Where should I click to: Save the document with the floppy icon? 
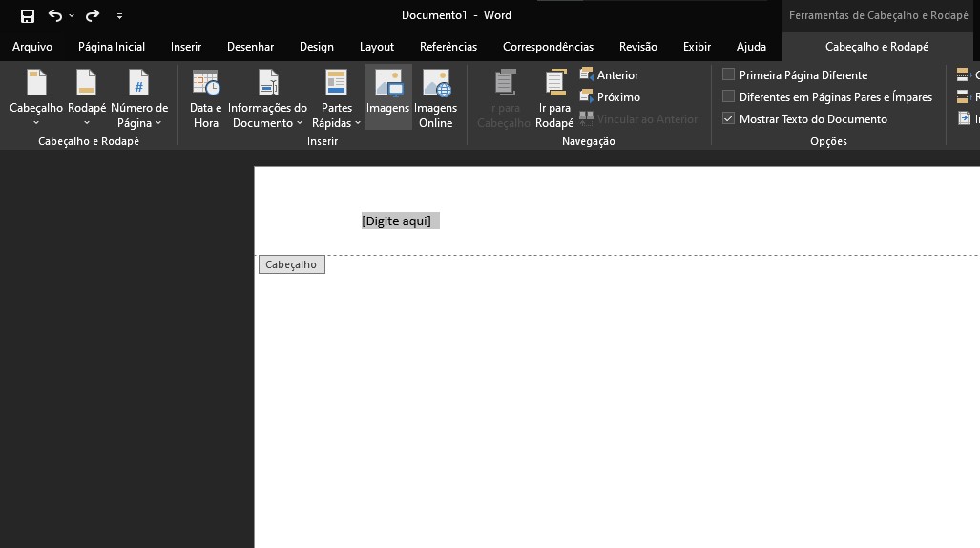pos(28,15)
